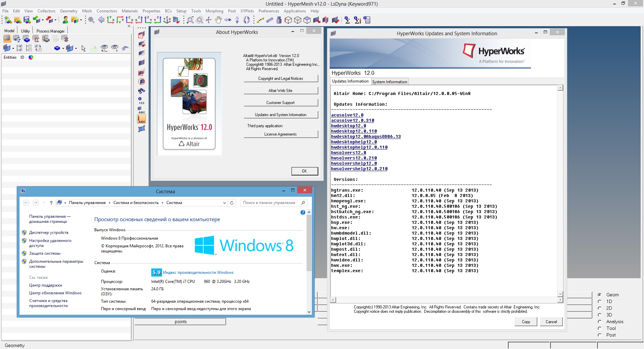Expand dropdown beside blue component selector icon
Screen dimensions: 644x349
pyautogui.click(x=63, y=48)
